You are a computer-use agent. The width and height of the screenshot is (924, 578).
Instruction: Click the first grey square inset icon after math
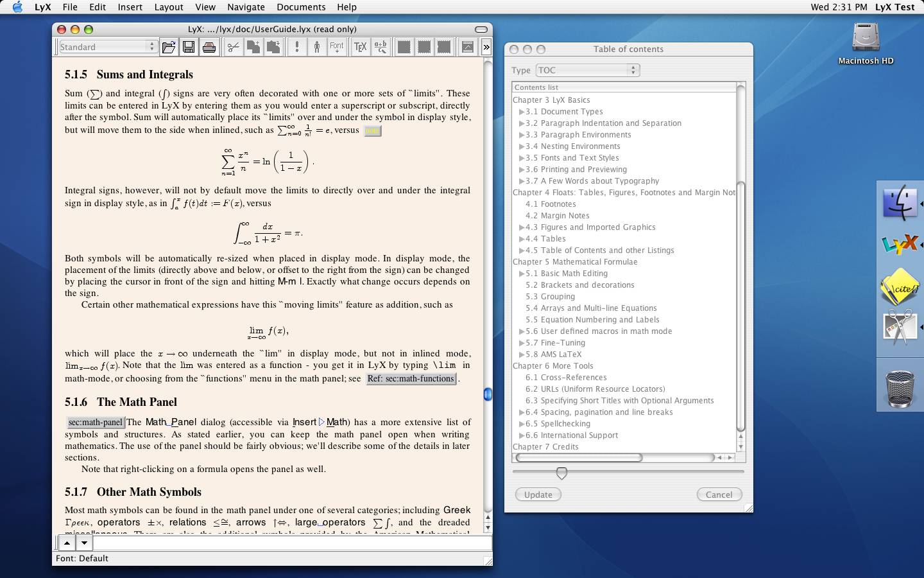click(x=404, y=47)
